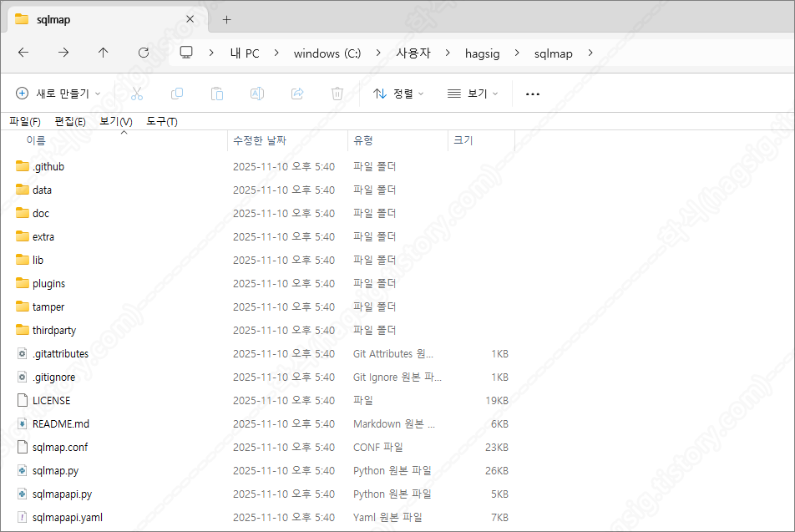The image size is (795, 532).
Task: Sort by the 이름 column header
Action: [x=35, y=140]
